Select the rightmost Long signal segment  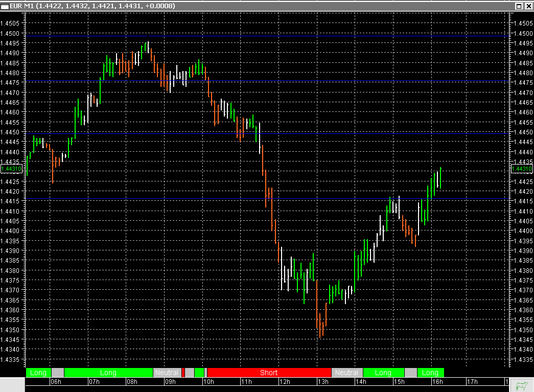[x=430, y=373]
